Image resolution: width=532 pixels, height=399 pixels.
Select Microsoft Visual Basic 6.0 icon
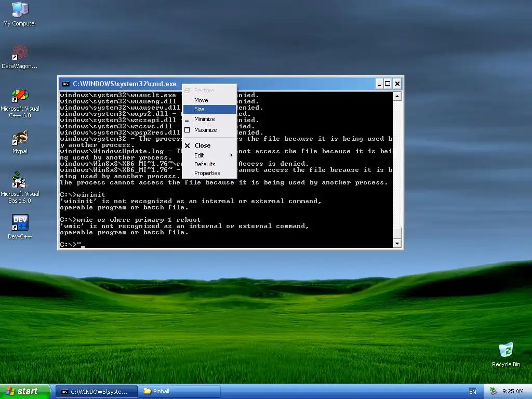click(x=20, y=188)
